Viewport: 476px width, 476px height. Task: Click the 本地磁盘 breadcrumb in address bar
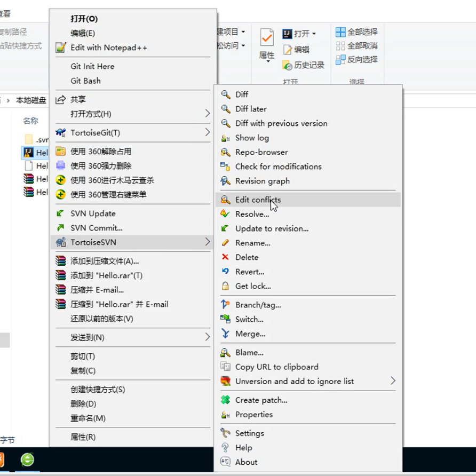coord(31,100)
